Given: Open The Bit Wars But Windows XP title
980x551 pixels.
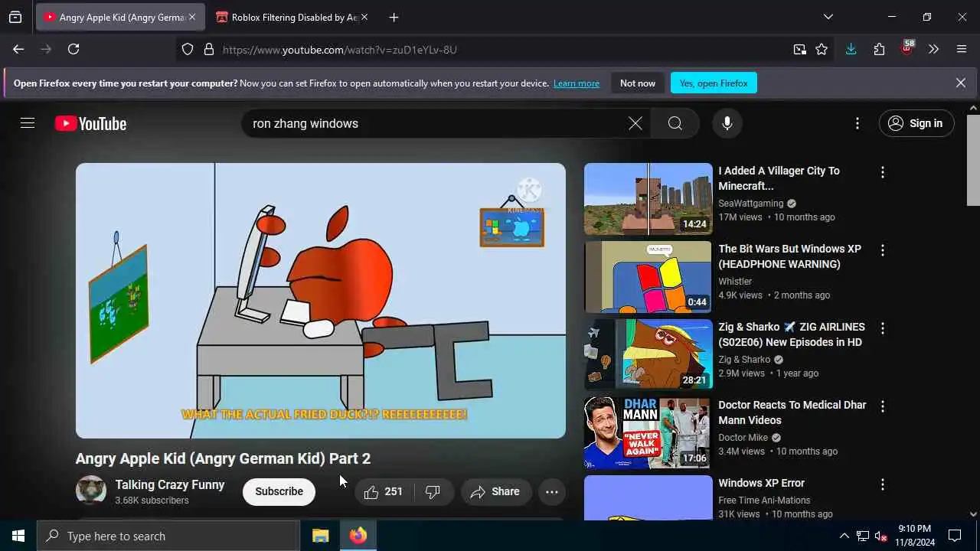Looking at the screenshot, I should point(790,256).
